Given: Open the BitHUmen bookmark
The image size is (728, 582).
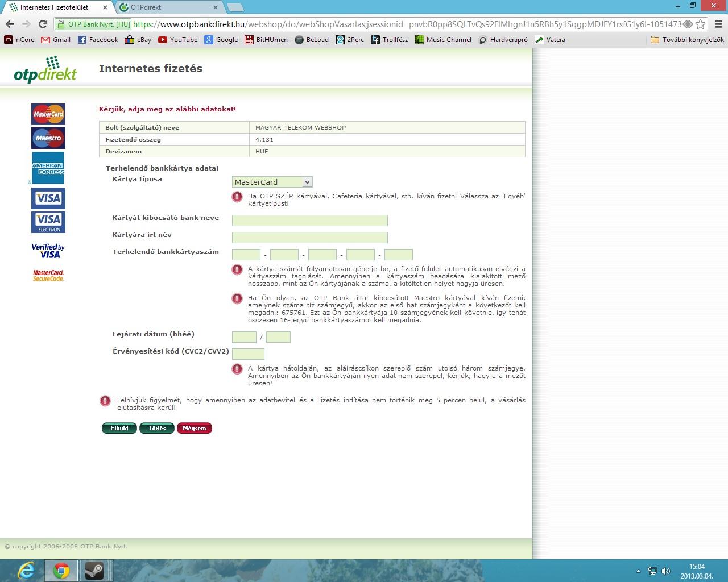Looking at the screenshot, I should pyautogui.click(x=266, y=40).
